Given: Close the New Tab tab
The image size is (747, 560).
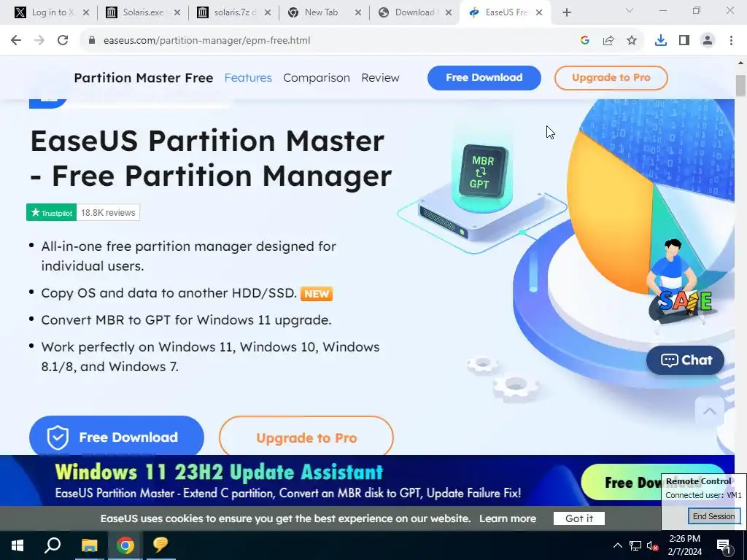Looking at the screenshot, I should [358, 12].
